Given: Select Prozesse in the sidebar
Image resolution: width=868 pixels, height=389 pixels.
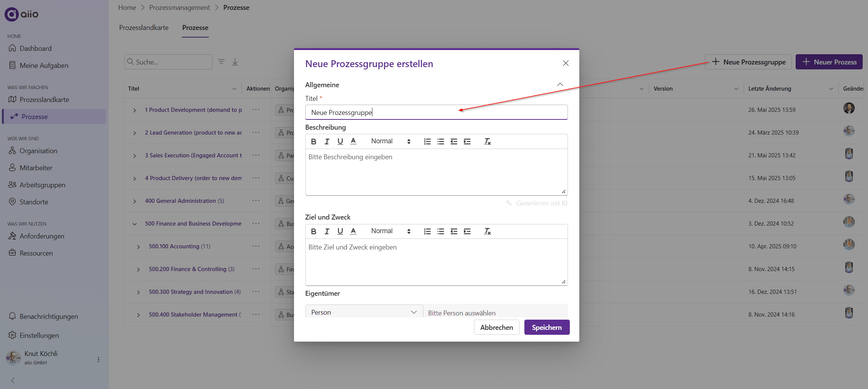Looking at the screenshot, I should pyautogui.click(x=54, y=116).
